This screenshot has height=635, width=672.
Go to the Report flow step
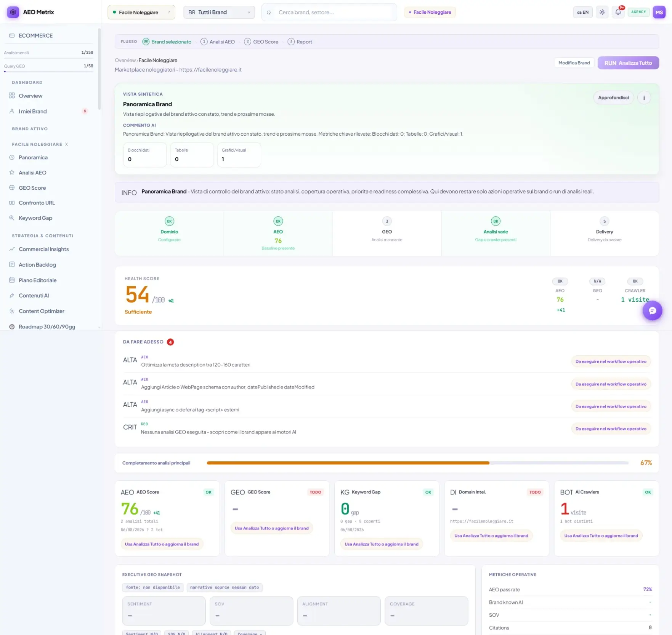pos(300,42)
